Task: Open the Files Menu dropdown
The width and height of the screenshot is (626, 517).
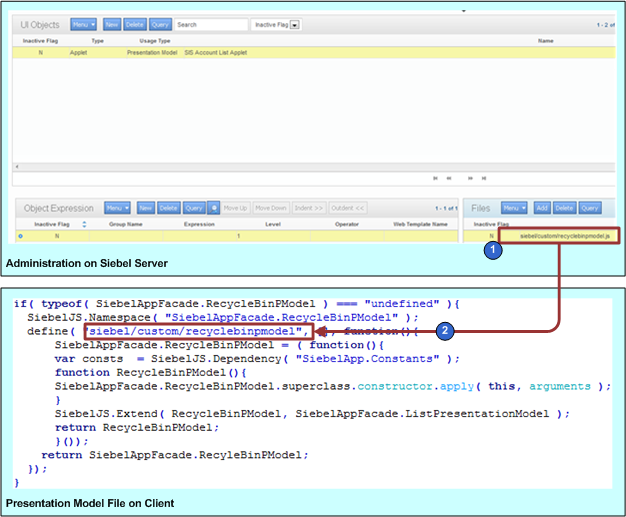Action: (x=514, y=208)
